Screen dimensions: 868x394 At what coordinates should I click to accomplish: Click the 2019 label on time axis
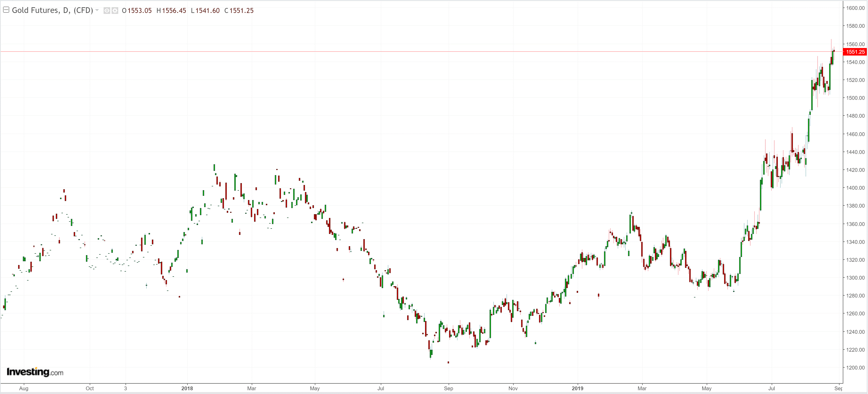tap(577, 388)
